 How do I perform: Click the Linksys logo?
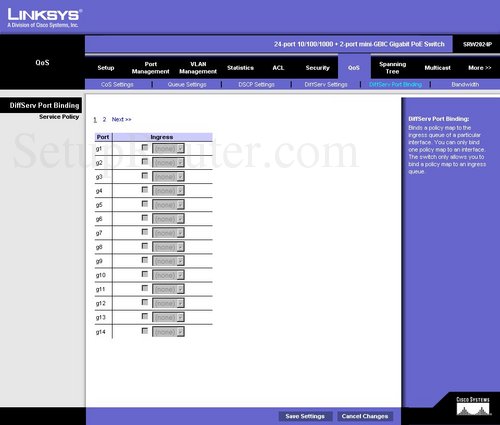click(45, 18)
